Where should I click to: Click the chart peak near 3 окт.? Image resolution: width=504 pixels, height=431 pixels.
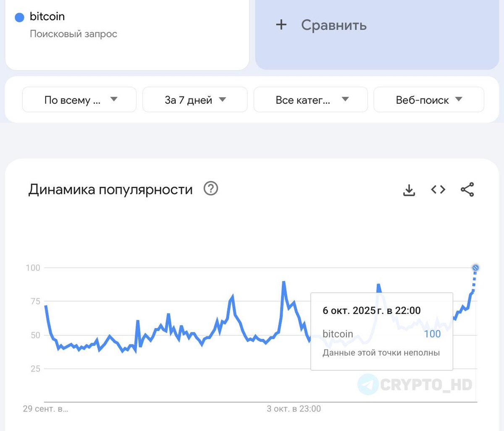(x=284, y=282)
